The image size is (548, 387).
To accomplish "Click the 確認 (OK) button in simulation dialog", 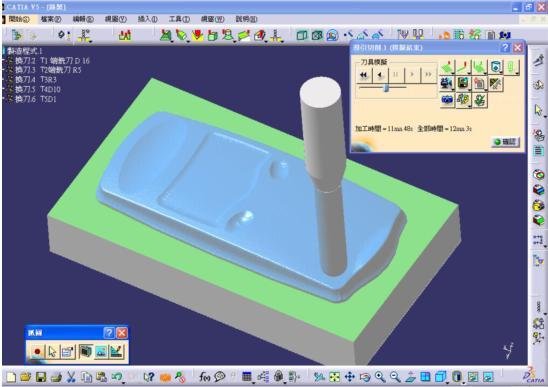I will pyautogui.click(x=505, y=142).
